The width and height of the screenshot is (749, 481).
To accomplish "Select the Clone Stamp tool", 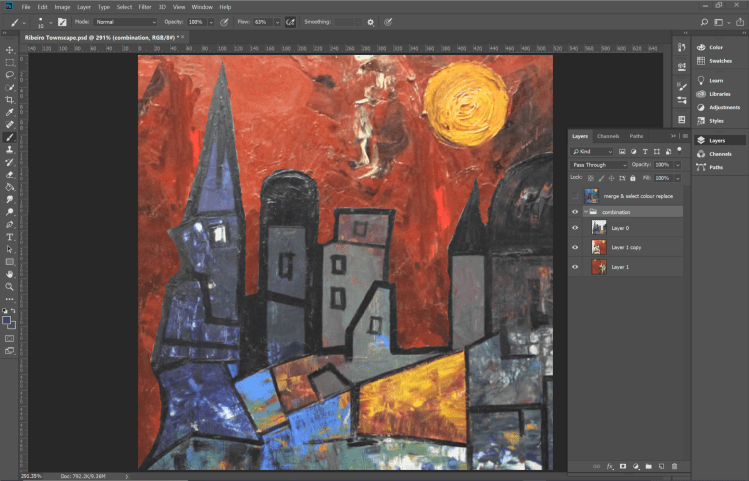I will click(x=10, y=150).
